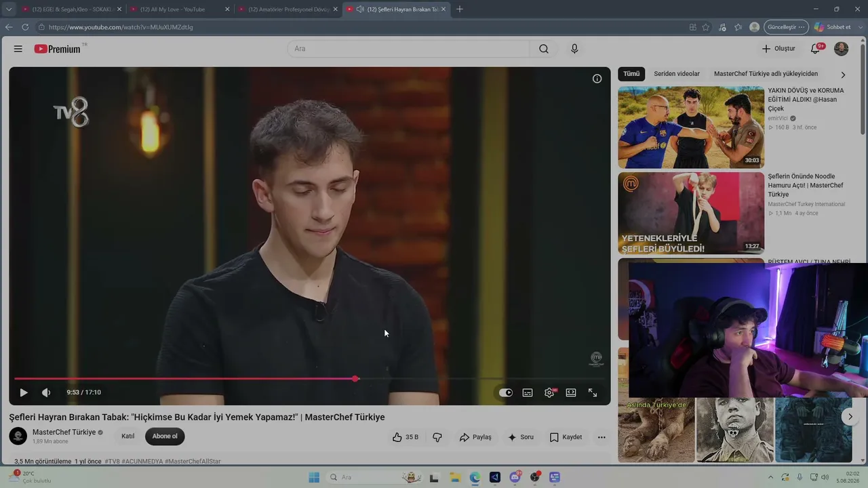Open the account avatar menu

coord(841,49)
